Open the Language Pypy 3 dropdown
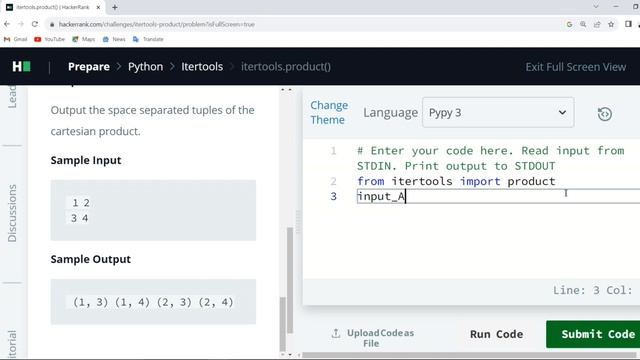This screenshot has width=640, height=360. click(498, 112)
